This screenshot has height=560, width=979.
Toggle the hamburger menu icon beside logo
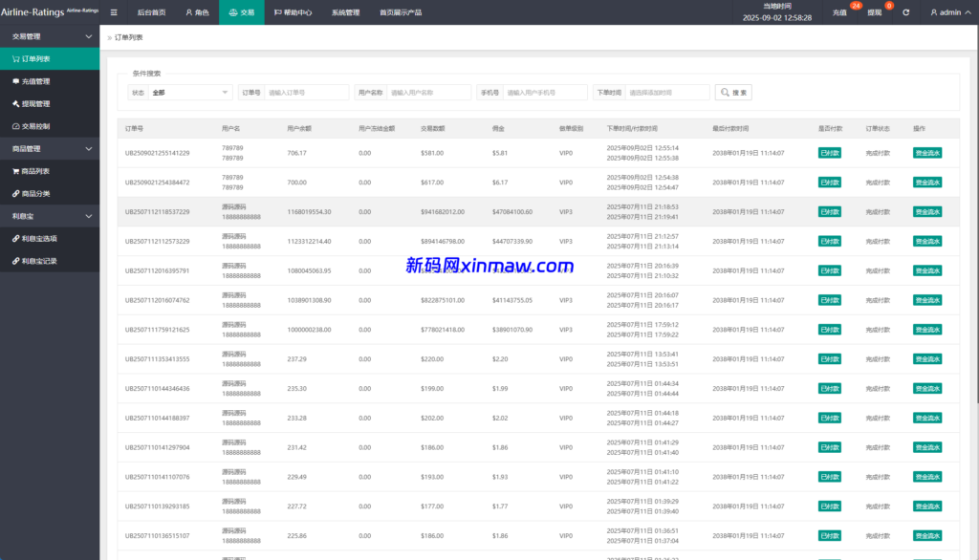[x=113, y=12]
